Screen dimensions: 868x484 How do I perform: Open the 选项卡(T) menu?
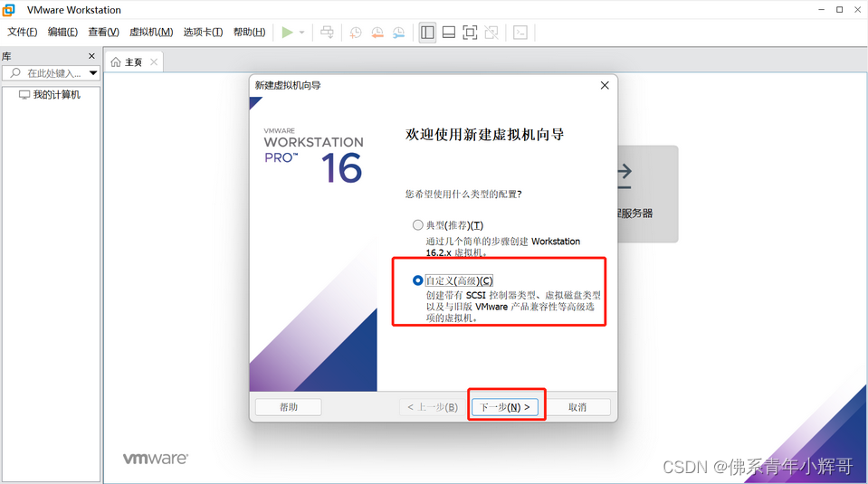click(x=203, y=32)
